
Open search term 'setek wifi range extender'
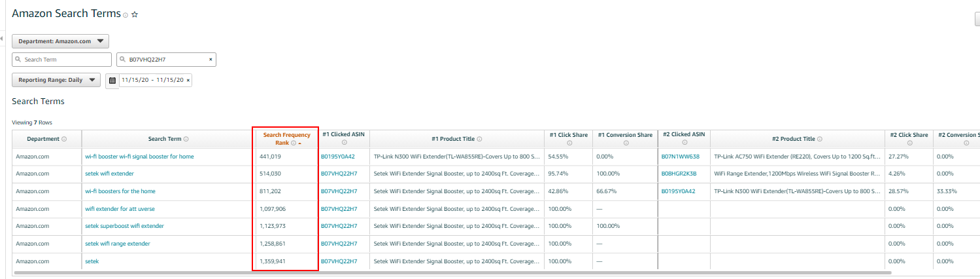pyautogui.click(x=118, y=244)
